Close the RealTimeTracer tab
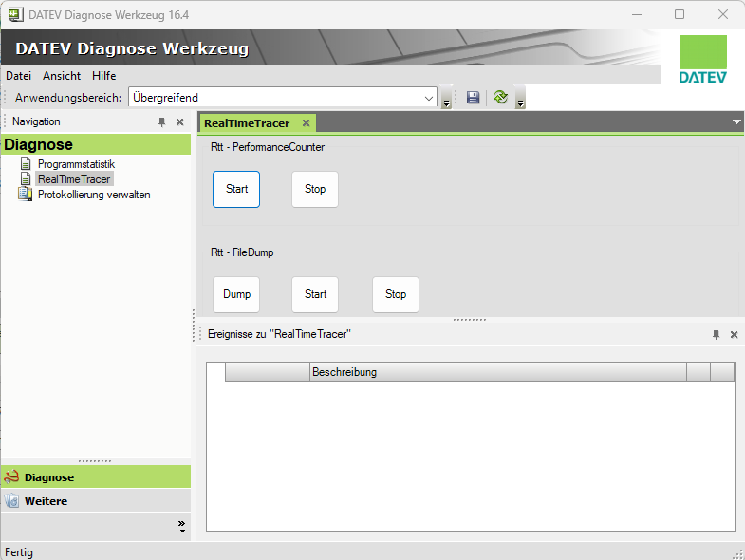Image resolution: width=745 pixels, height=560 pixels. pos(306,123)
